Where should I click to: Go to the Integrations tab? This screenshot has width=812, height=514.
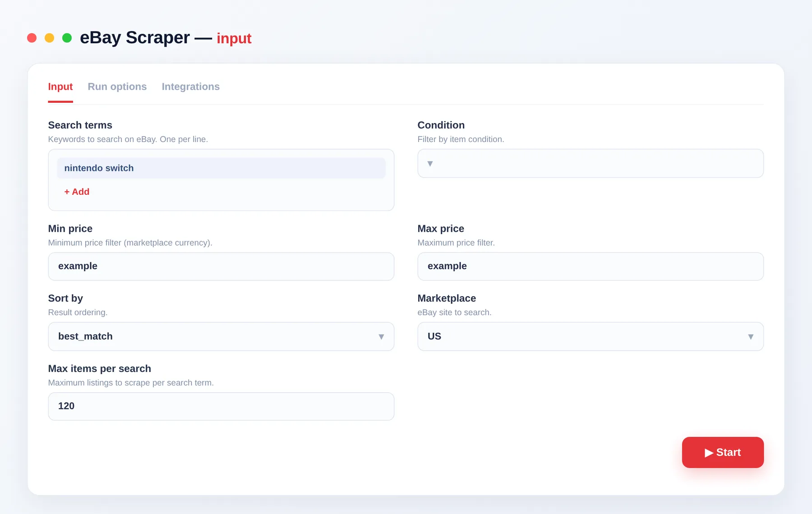coord(191,87)
